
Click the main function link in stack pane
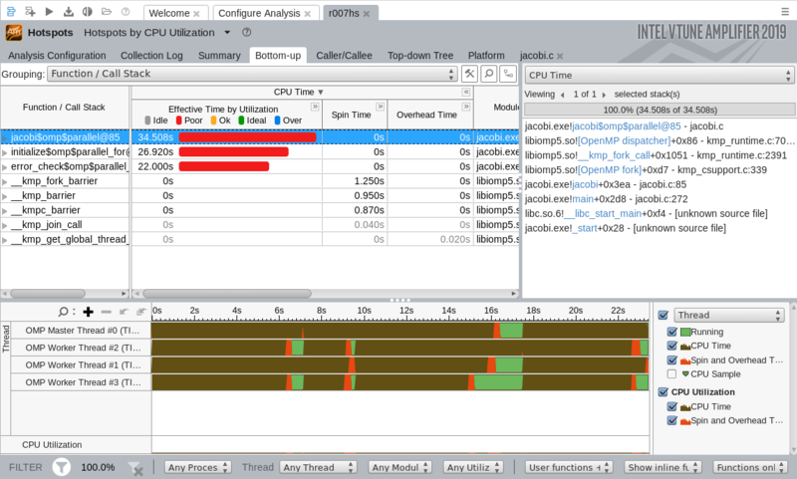[583, 199]
